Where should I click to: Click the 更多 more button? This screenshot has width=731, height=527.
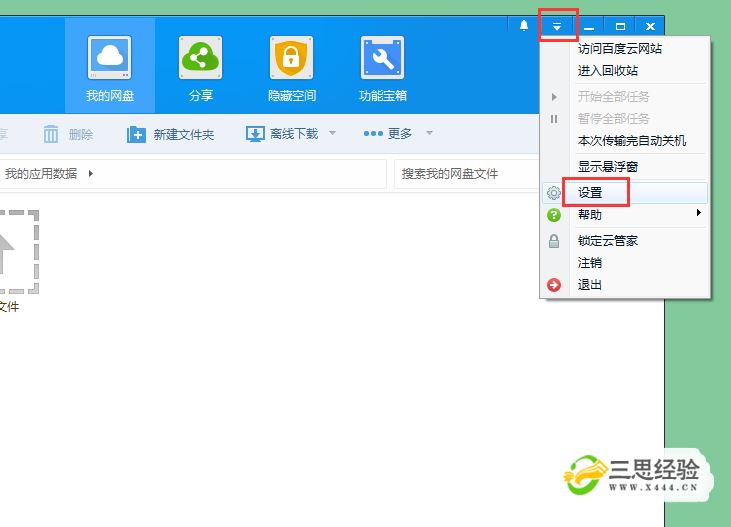coord(388,134)
